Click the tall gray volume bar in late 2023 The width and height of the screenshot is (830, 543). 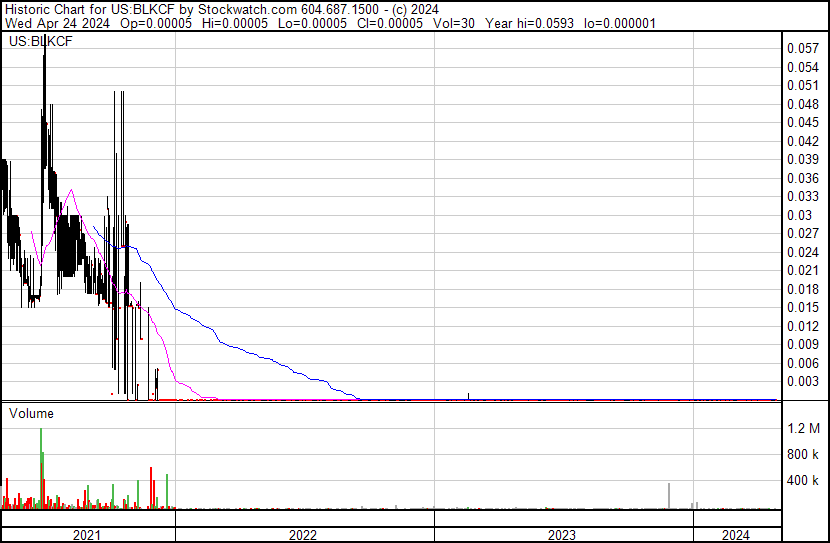click(x=669, y=495)
